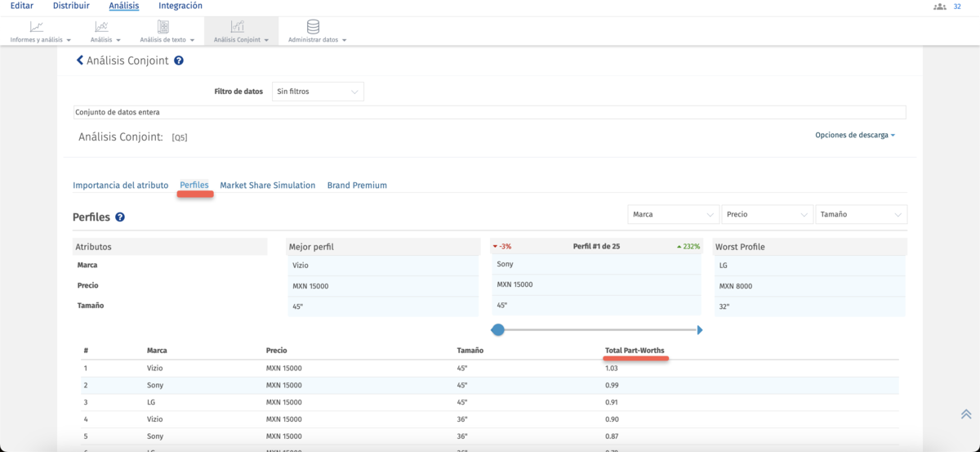Switch to Market Share Simulation tab

pyautogui.click(x=267, y=186)
